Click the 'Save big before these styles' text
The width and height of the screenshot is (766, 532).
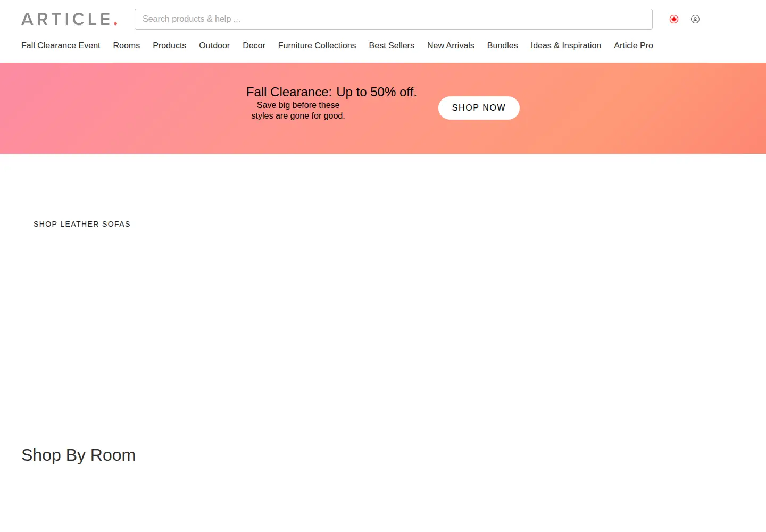(x=298, y=111)
